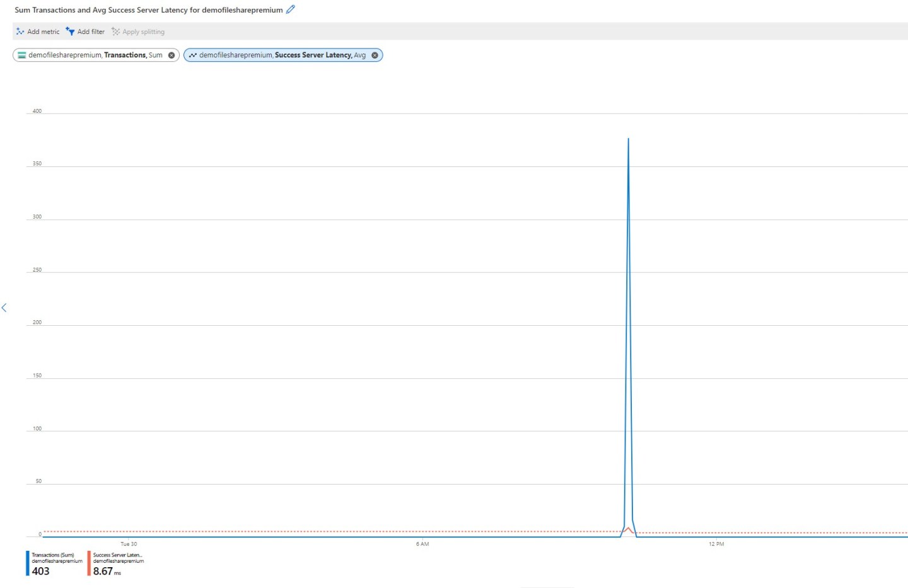Click the 12 PM time axis label

[x=716, y=544]
